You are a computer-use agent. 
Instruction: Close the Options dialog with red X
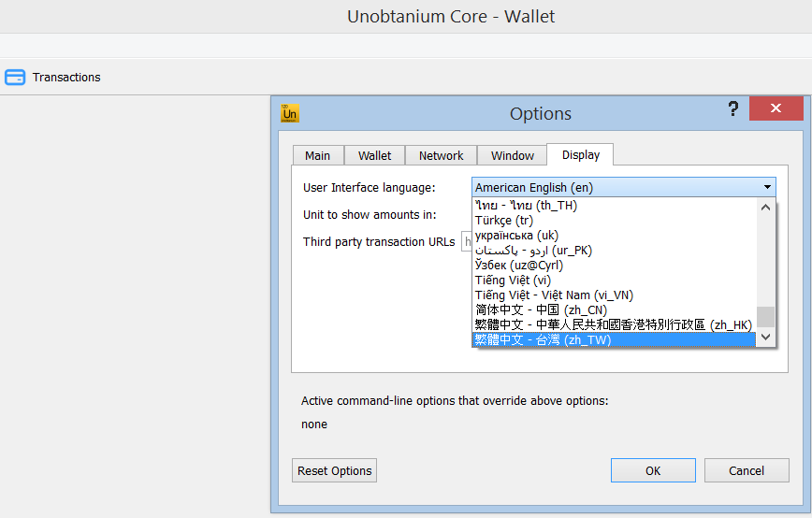click(x=775, y=109)
